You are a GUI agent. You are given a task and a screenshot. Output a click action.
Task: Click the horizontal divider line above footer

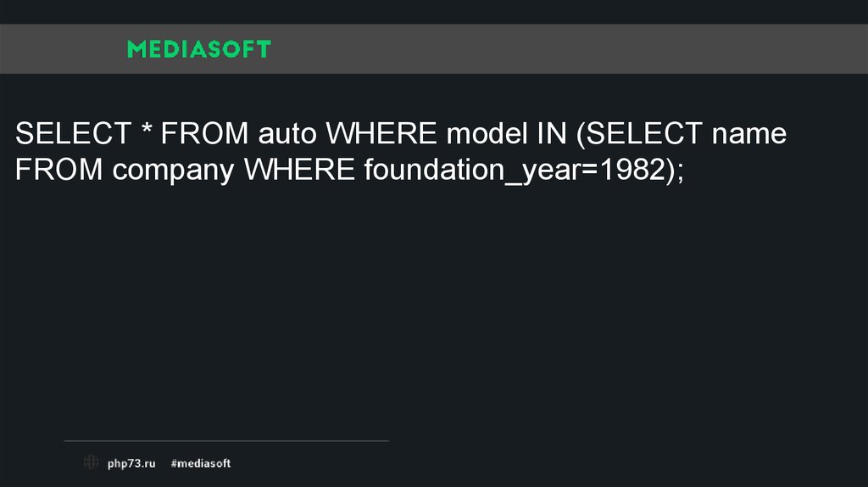click(x=226, y=441)
